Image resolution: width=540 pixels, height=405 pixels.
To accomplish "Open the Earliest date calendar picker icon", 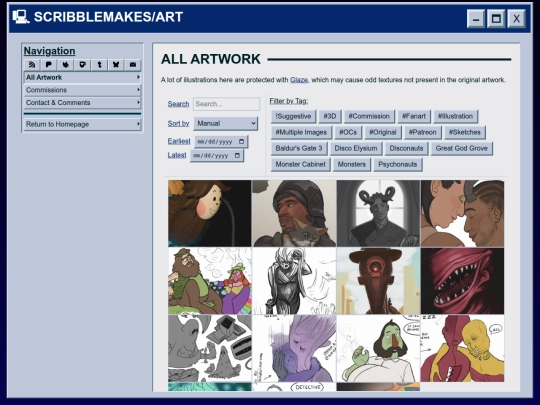I will point(241,142).
